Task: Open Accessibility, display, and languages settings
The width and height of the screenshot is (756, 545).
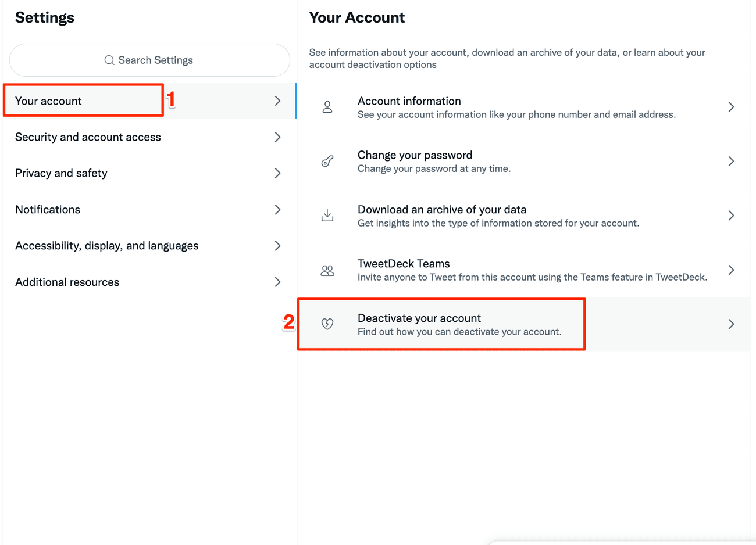Action: pos(107,246)
